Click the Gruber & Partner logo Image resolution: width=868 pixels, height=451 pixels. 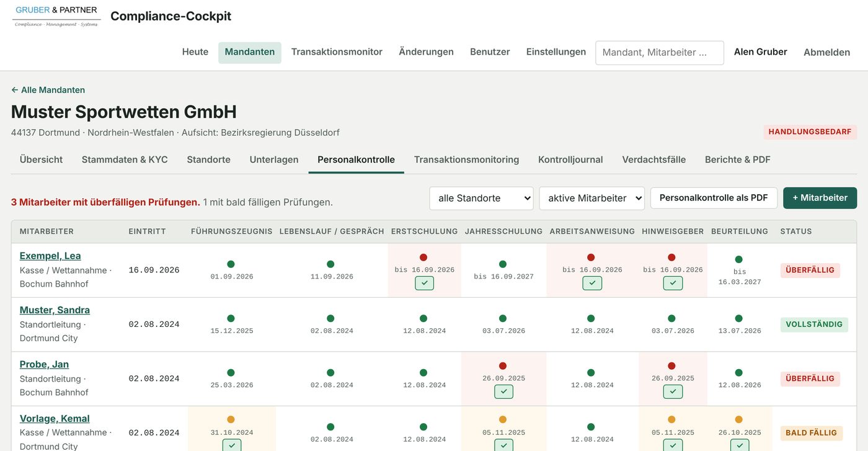pos(56,16)
